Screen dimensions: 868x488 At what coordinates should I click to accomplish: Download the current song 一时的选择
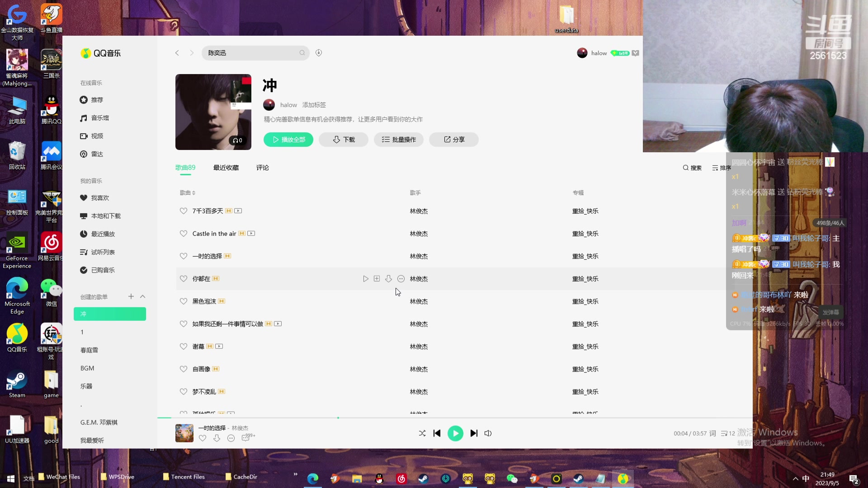(217, 438)
